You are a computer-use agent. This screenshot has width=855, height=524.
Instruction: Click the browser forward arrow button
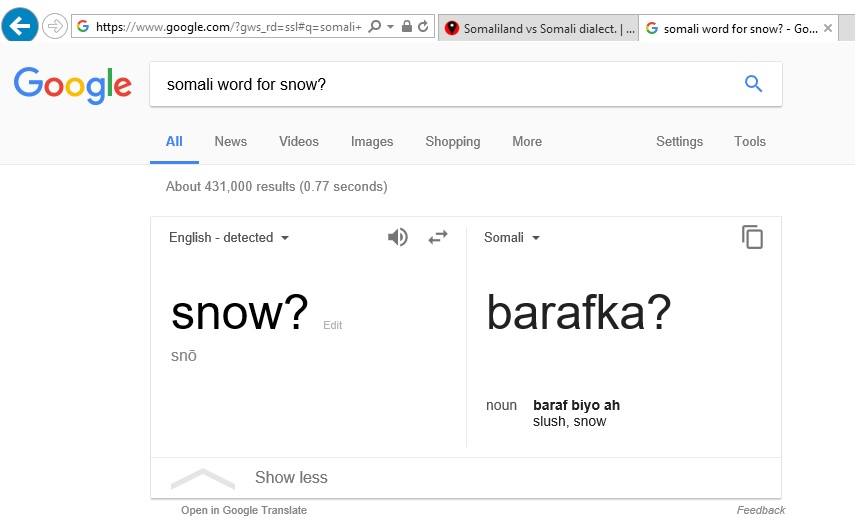(x=55, y=26)
